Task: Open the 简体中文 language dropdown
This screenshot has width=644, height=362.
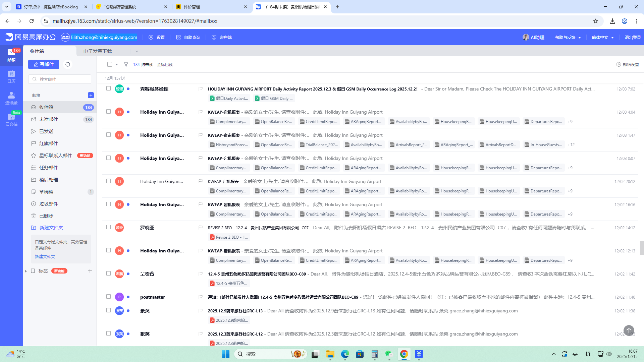Action: [x=603, y=38]
